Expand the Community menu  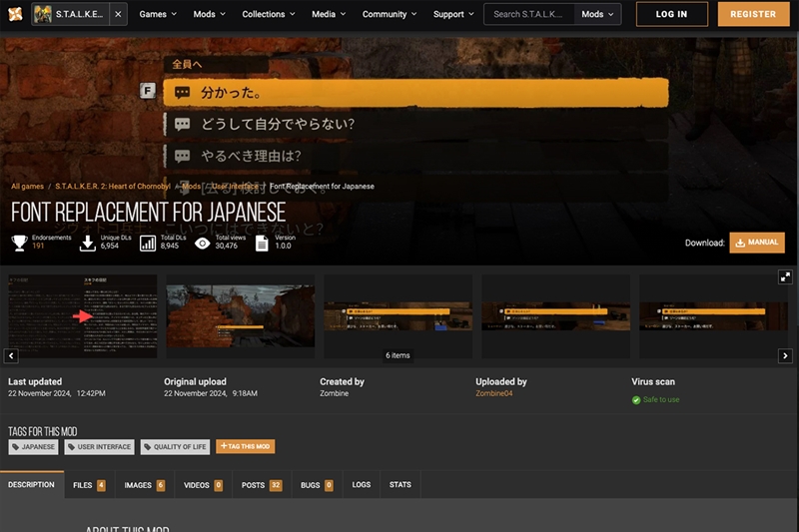click(x=390, y=14)
